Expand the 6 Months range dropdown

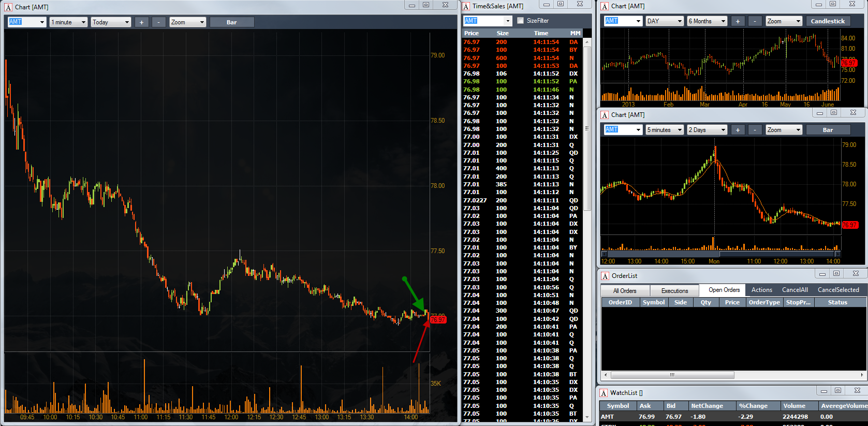point(707,21)
